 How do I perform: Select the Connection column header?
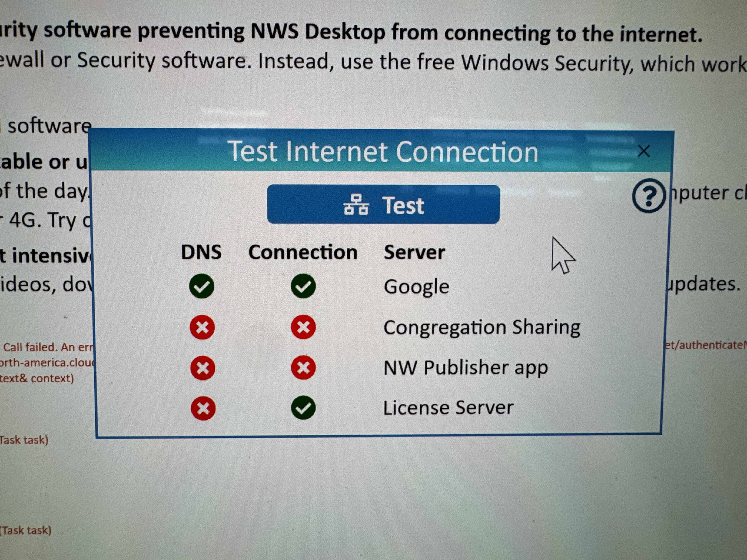(x=303, y=252)
